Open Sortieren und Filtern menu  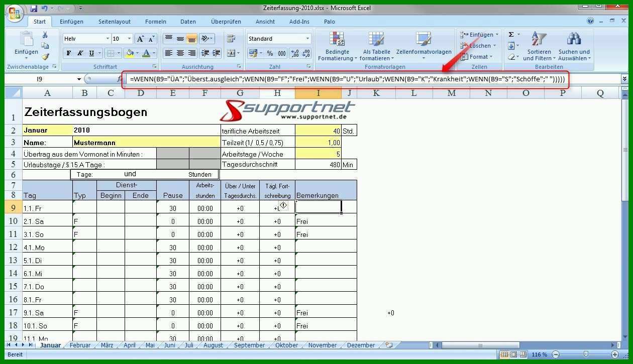[x=539, y=47]
